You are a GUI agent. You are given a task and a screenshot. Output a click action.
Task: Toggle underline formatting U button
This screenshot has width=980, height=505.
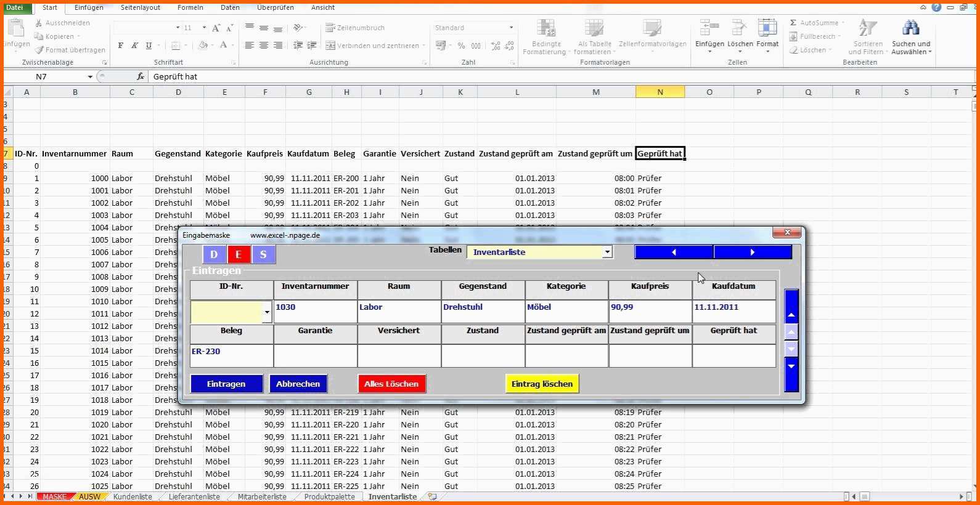(x=149, y=46)
